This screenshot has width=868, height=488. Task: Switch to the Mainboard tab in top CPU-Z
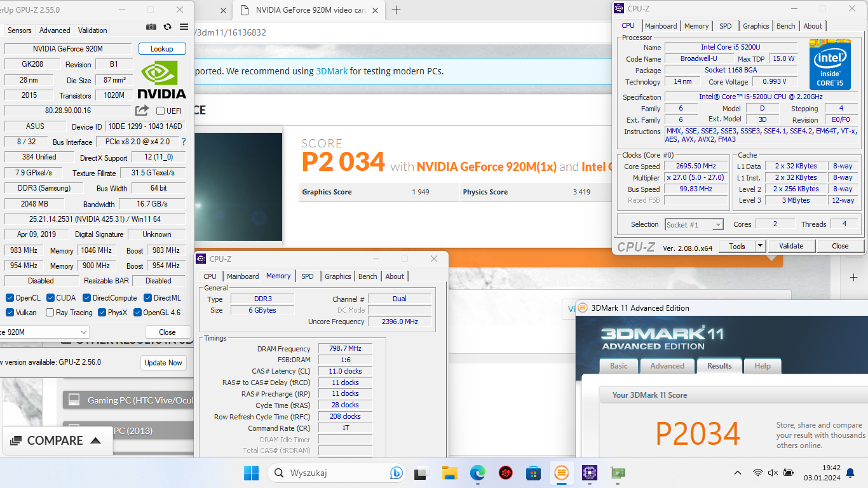point(661,26)
